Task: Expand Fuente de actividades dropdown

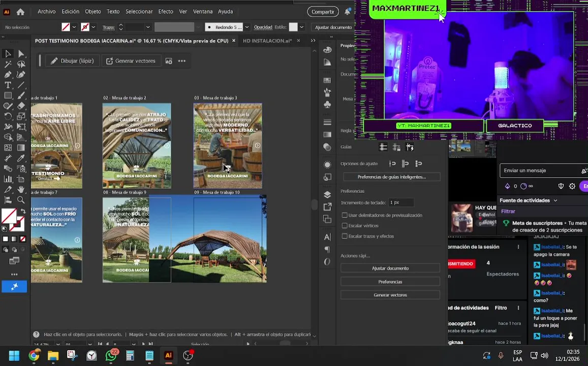Action: (x=555, y=201)
